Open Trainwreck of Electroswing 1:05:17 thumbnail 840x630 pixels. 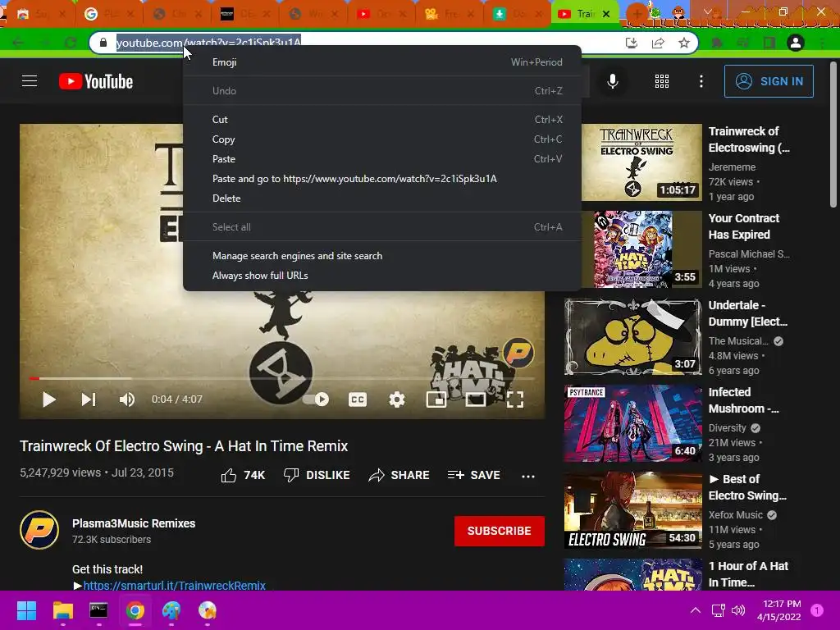tap(641, 162)
